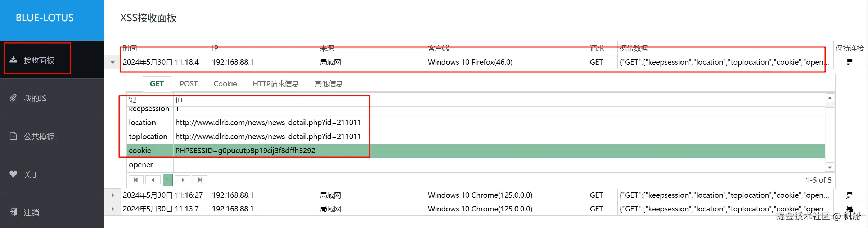Click the heart icon for 关于
Viewport: 868px width, 228px height.
point(13,174)
